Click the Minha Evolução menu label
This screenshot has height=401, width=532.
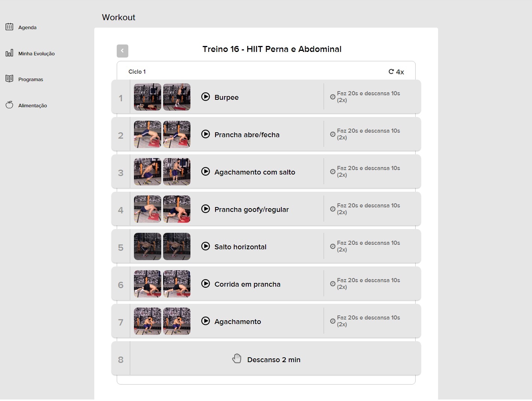point(36,53)
